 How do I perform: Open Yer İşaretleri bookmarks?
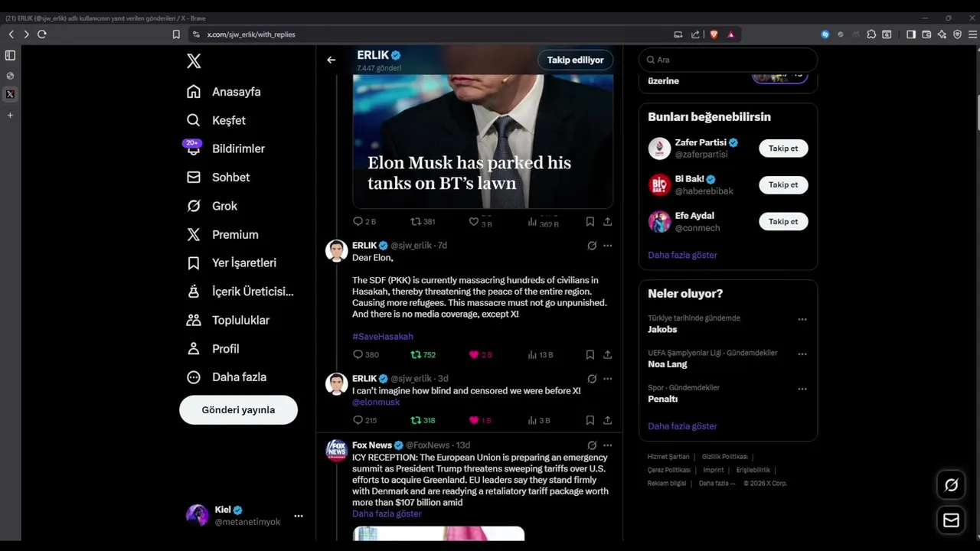pyautogui.click(x=231, y=262)
